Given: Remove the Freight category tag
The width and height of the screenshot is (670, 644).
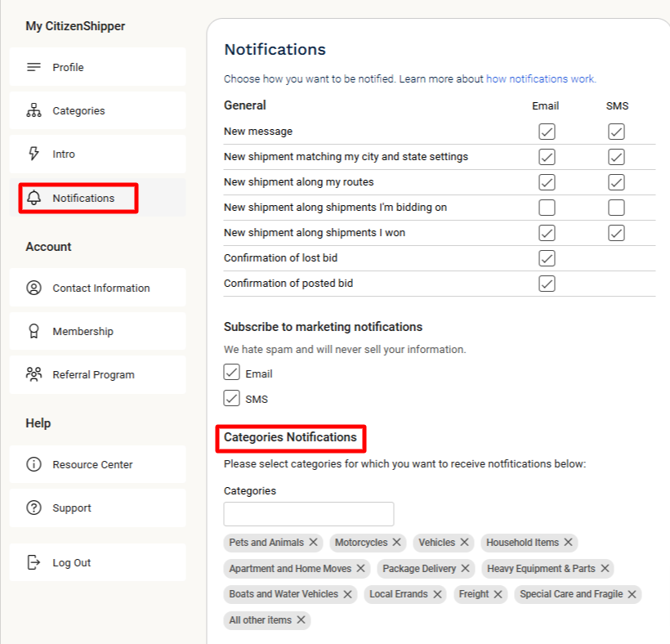Looking at the screenshot, I should (498, 594).
